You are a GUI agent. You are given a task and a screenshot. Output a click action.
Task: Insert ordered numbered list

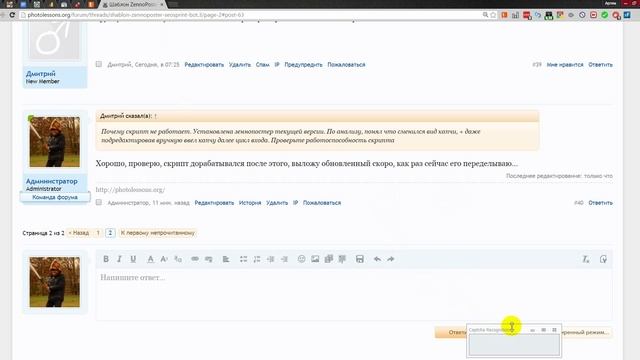[x=257, y=259]
